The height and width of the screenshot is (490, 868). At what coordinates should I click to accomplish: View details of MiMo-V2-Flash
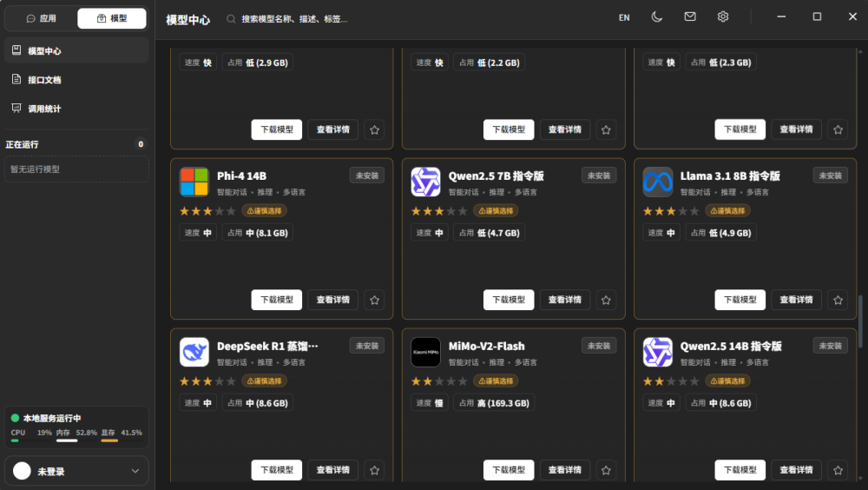(565, 470)
